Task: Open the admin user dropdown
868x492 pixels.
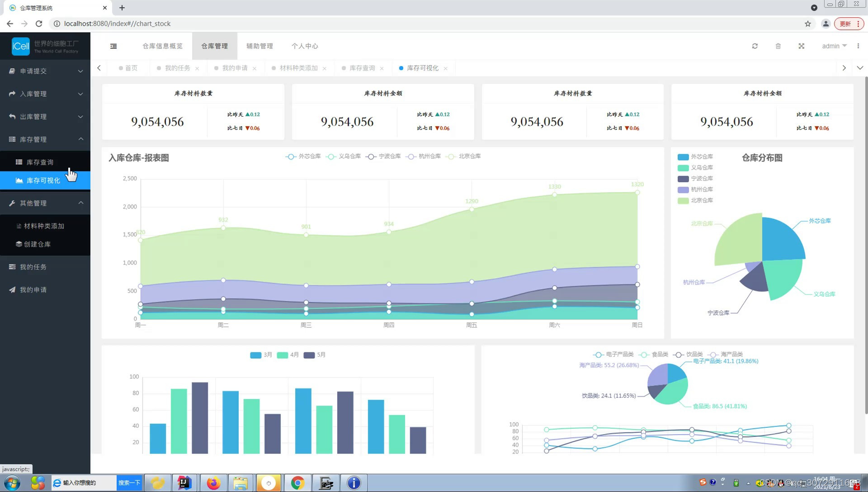Action: click(x=834, y=46)
